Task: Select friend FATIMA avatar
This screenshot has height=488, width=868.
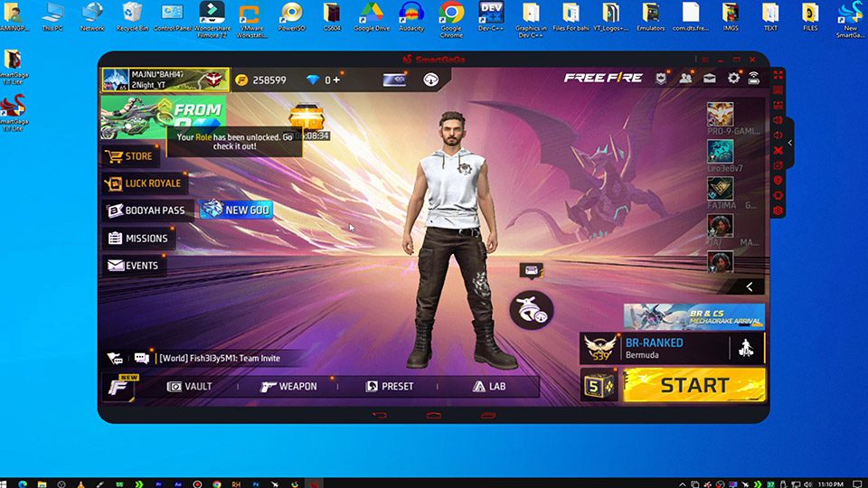Action: pyautogui.click(x=721, y=189)
